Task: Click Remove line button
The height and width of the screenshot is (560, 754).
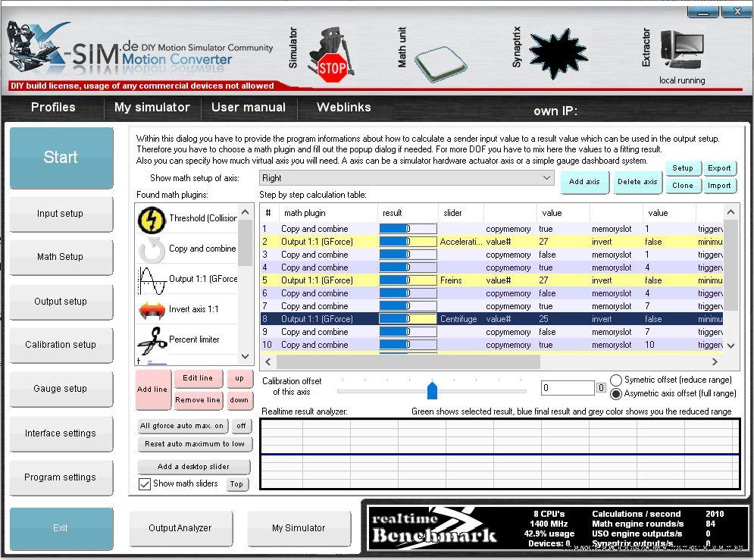Action: point(198,400)
